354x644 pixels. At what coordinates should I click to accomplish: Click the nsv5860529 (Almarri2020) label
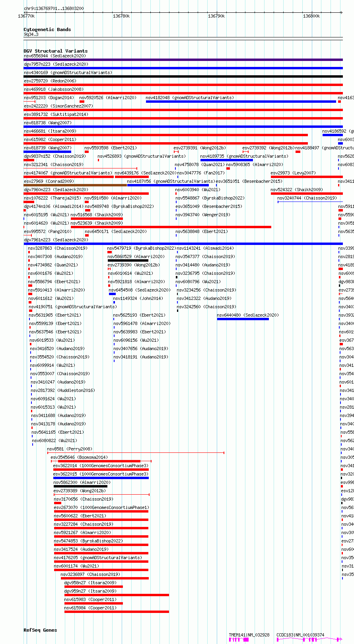(x=136, y=256)
